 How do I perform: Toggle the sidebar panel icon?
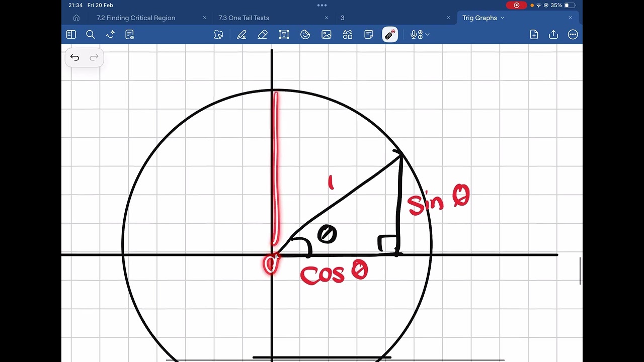point(71,35)
